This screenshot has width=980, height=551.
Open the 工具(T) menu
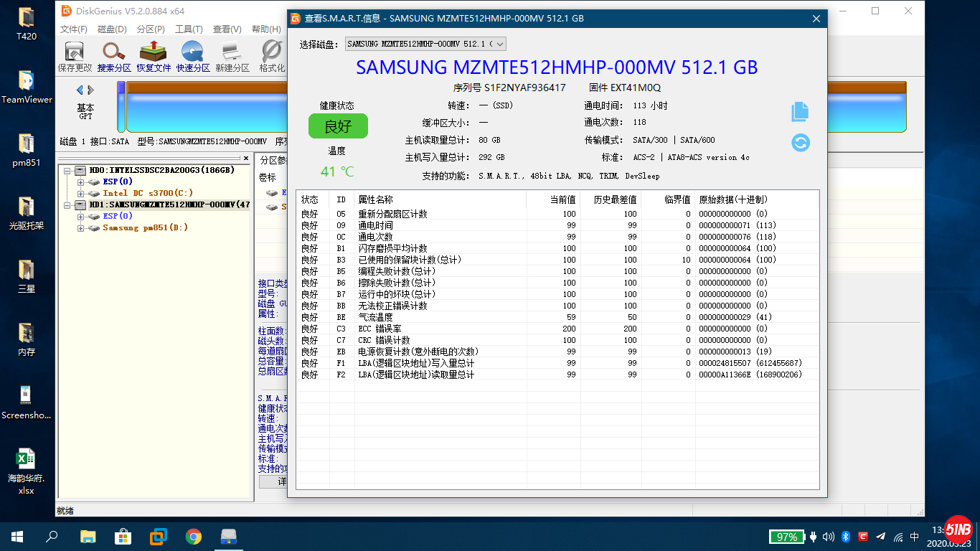[x=189, y=29]
